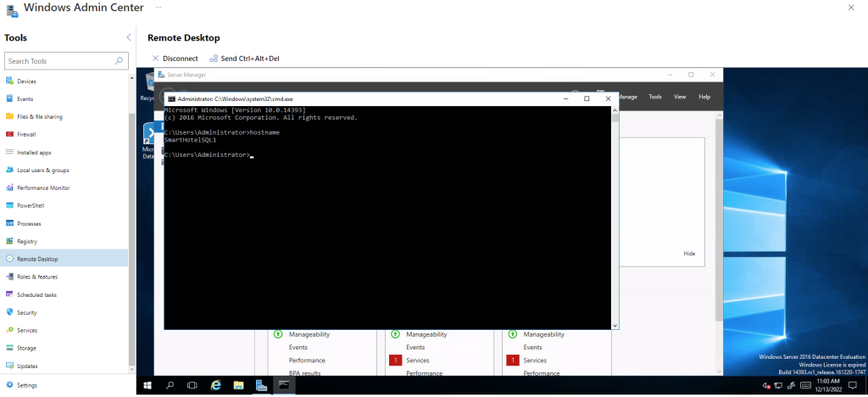Select the cmd.exe taskbar icon

(284, 385)
